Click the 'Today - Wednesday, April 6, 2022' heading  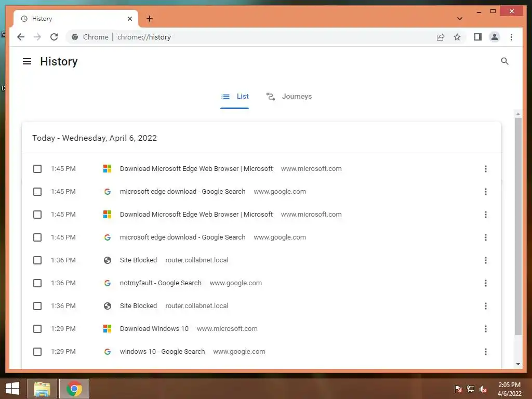click(95, 138)
